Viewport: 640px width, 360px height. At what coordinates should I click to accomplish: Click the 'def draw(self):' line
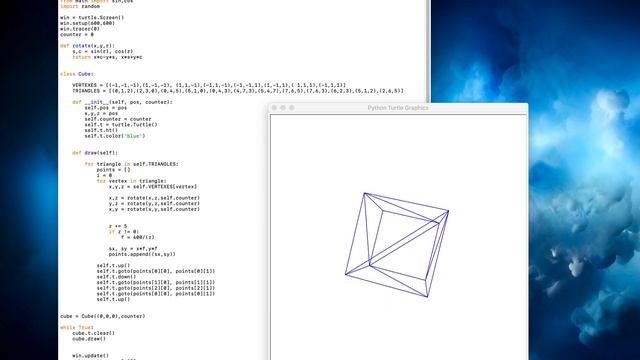coord(95,153)
